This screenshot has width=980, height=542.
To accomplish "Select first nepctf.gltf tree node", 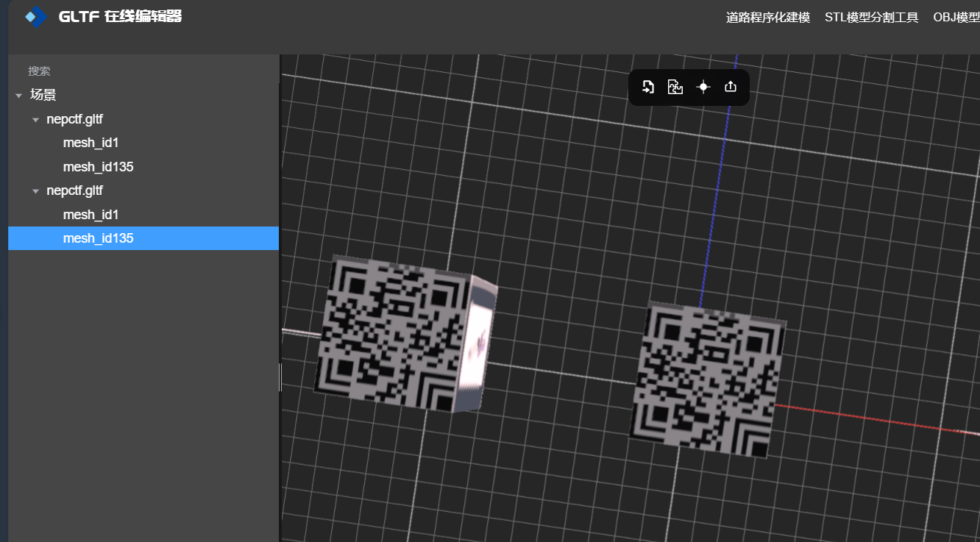I will [x=143, y=119].
